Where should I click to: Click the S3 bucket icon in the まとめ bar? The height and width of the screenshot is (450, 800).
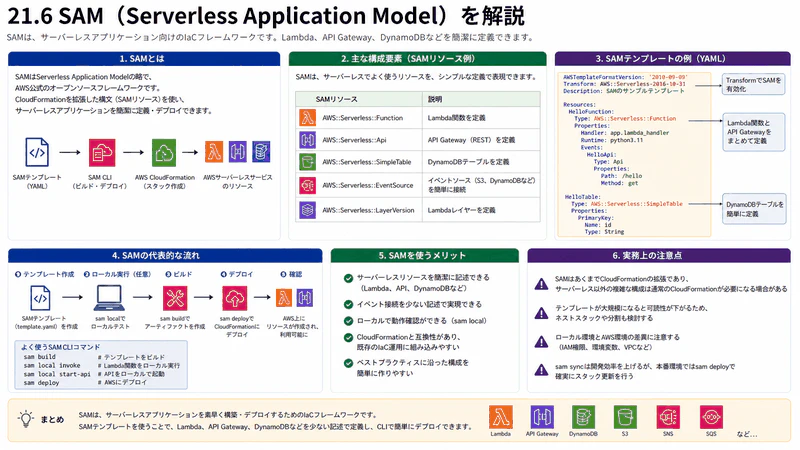click(625, 417)
